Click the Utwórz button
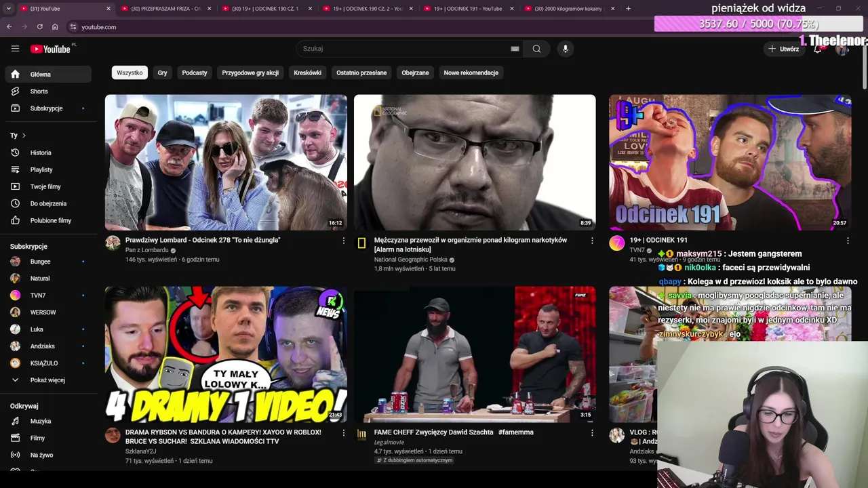 pos(783,49)
